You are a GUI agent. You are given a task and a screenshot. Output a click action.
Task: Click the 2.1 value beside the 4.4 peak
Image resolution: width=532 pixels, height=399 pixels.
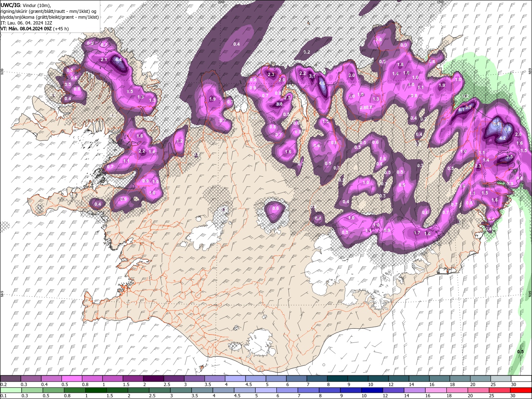[x=104, y=60]
